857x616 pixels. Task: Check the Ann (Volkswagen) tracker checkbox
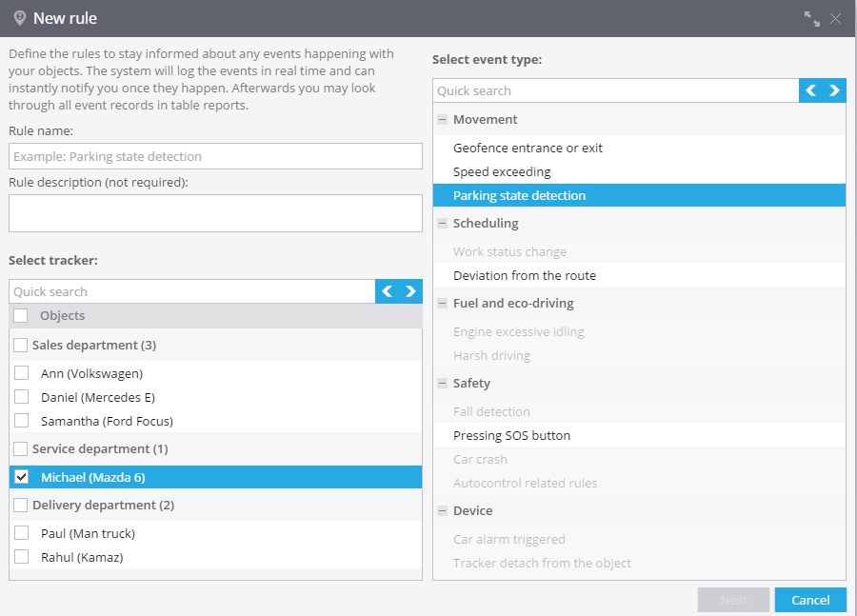(21, 373)
